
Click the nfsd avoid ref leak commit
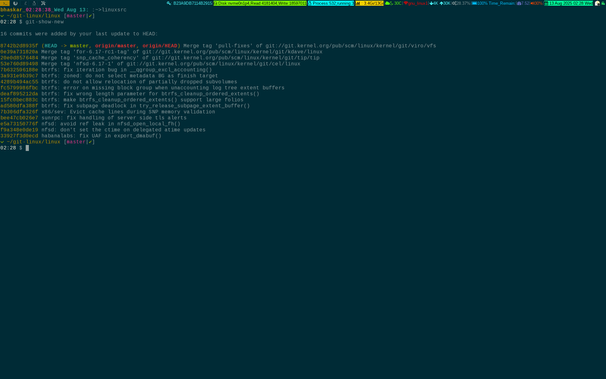tap(90, 124)
